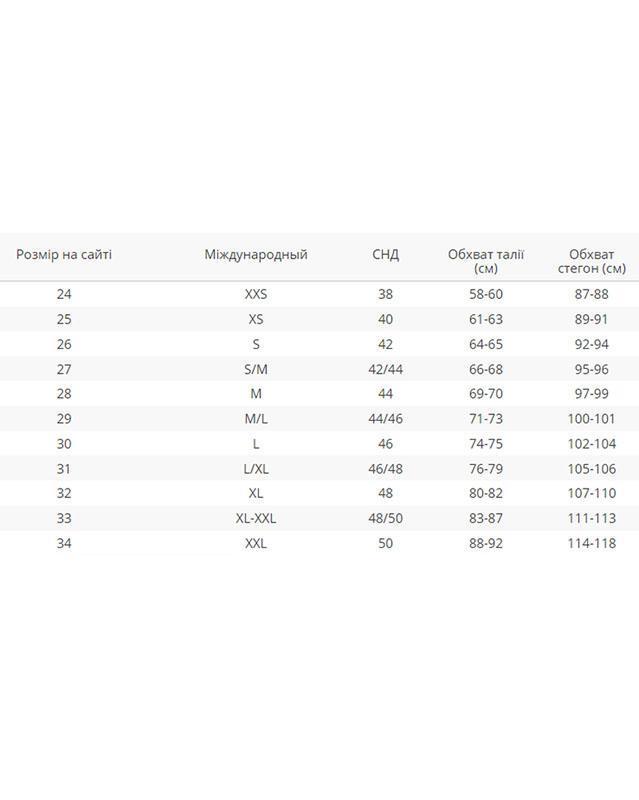Select hip range 102-104
Screen dimensions: 639x800
(591, 444)
